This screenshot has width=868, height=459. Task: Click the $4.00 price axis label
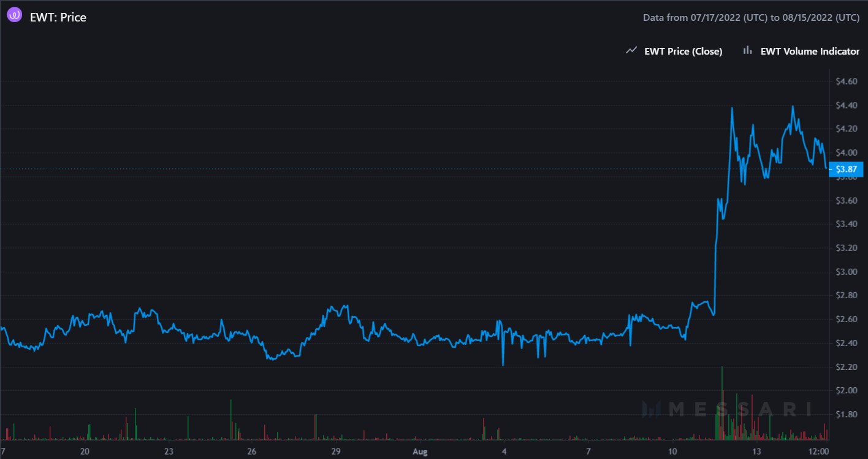pos(846,153)
